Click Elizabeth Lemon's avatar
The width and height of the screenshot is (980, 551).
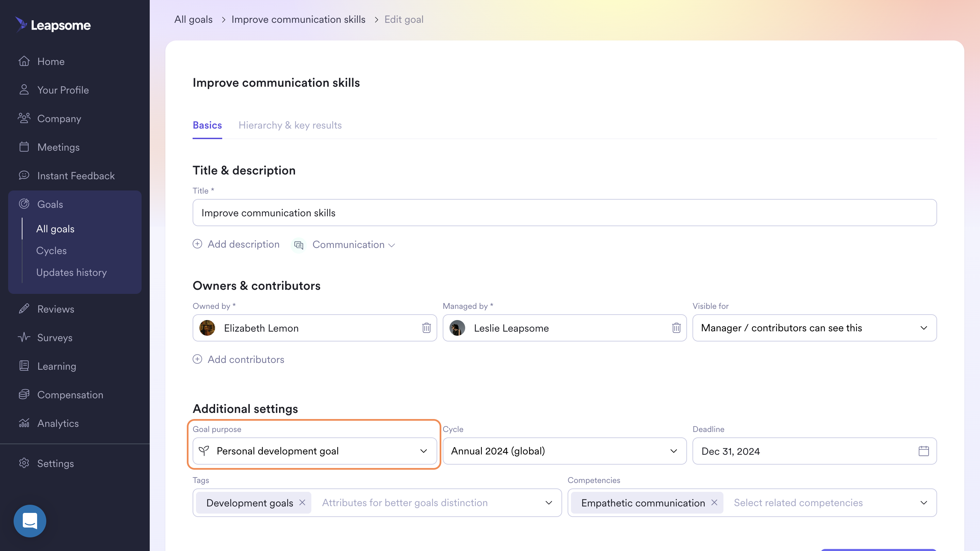pos(207,328)
